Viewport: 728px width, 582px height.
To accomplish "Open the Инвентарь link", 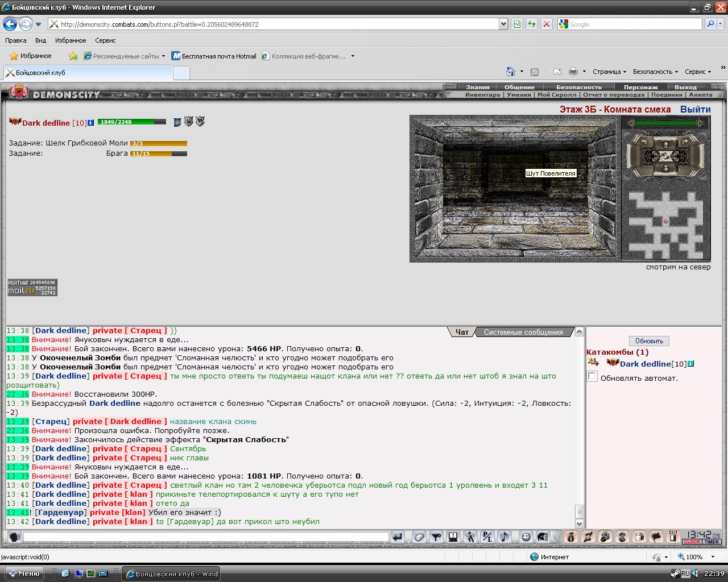I will click(482, 95).
